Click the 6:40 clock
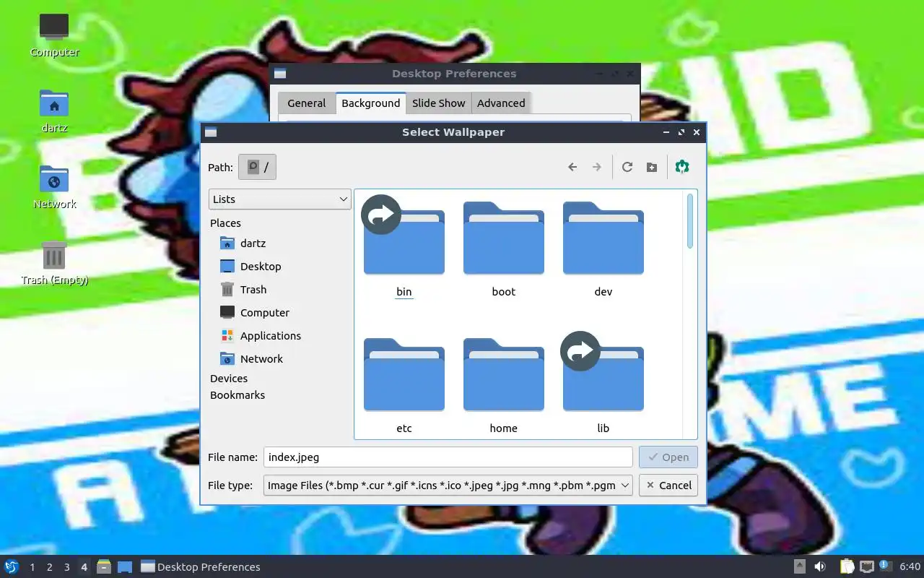This screenshot has height=578, width=924. 910,567
